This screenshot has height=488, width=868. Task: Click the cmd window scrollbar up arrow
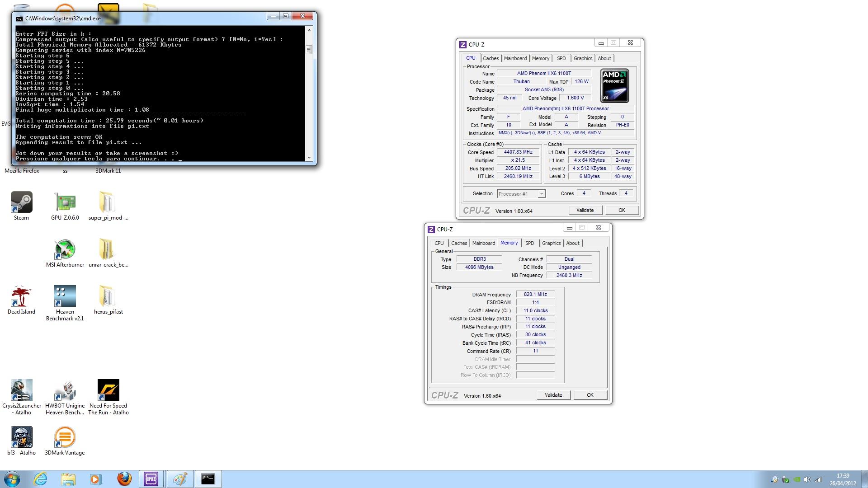[x=309, y=30]
